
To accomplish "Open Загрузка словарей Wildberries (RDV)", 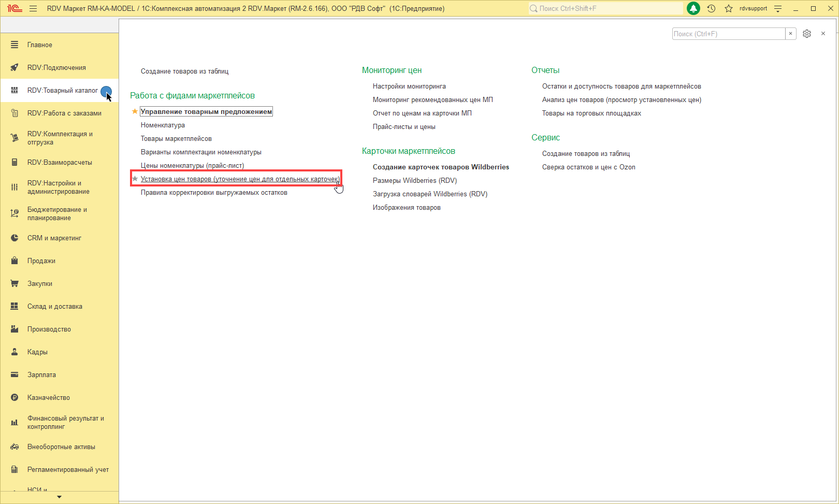I will 430,194.
